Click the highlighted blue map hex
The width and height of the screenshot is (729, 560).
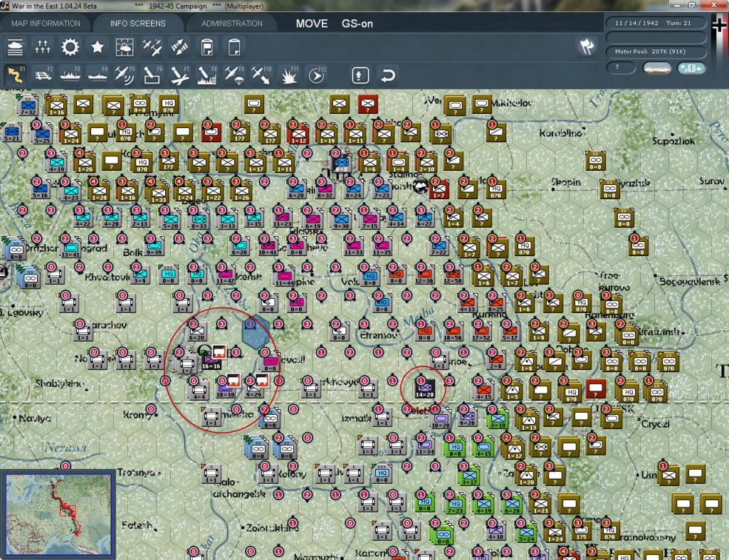coord(256,332)
